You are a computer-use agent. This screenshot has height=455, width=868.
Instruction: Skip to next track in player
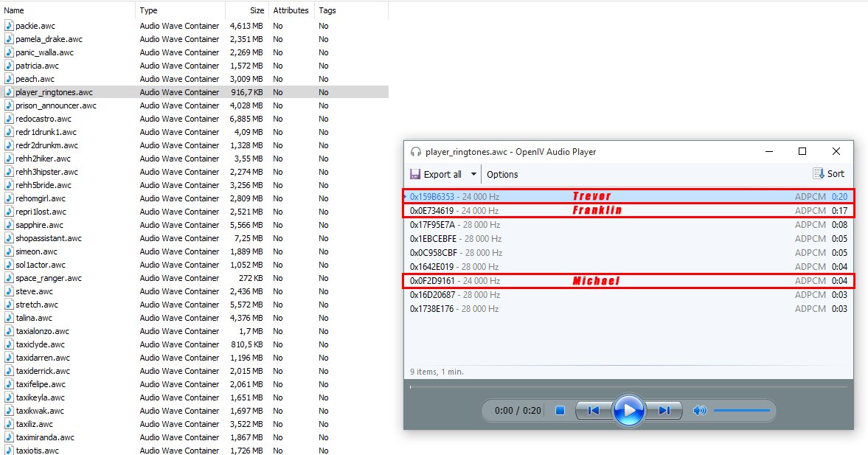tap(664, 411)
